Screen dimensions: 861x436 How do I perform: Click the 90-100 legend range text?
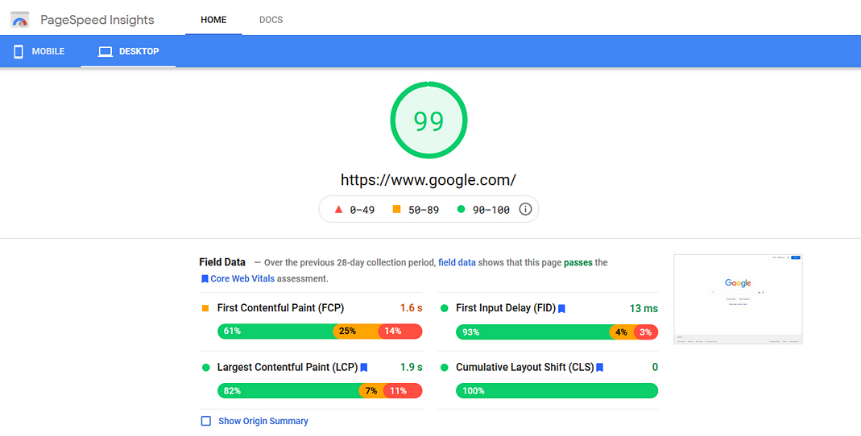coord(491,210)
